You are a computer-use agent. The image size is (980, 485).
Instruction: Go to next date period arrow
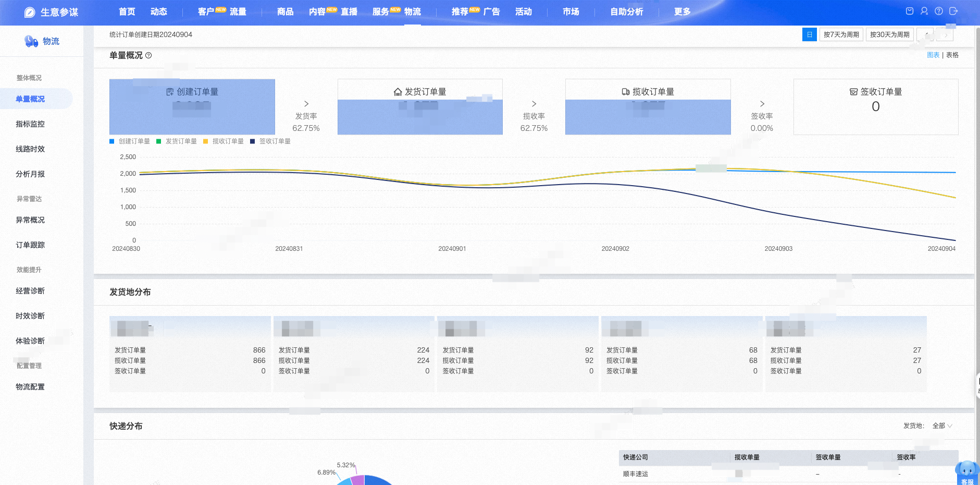(945, 34)
